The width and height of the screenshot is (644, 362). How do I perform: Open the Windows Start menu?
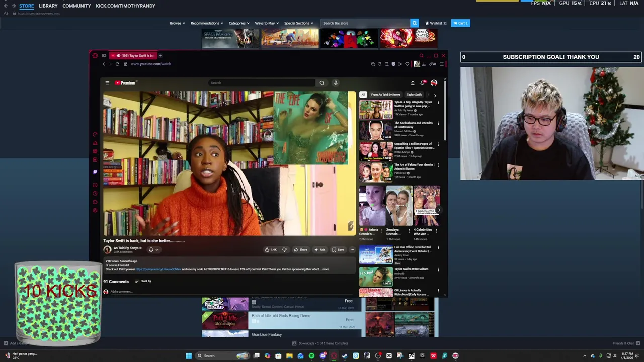pyautogui.click(x=188, y=356)
